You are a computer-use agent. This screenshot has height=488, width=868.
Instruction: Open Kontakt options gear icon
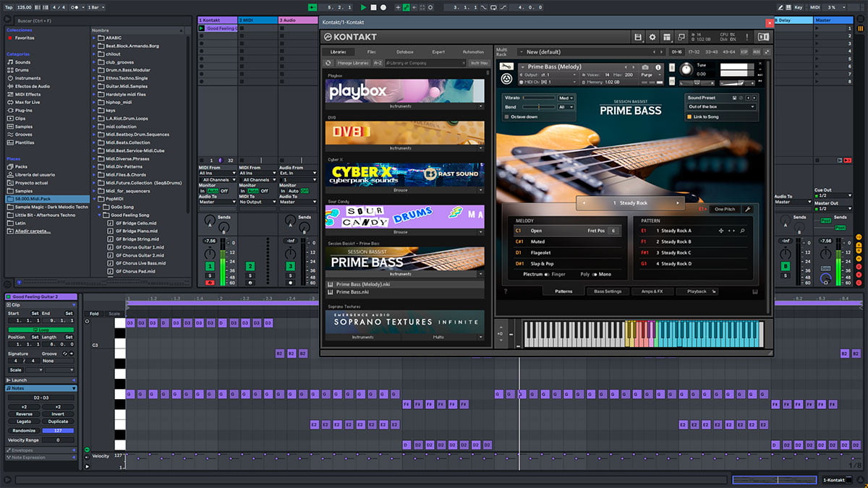coord(652,37)
